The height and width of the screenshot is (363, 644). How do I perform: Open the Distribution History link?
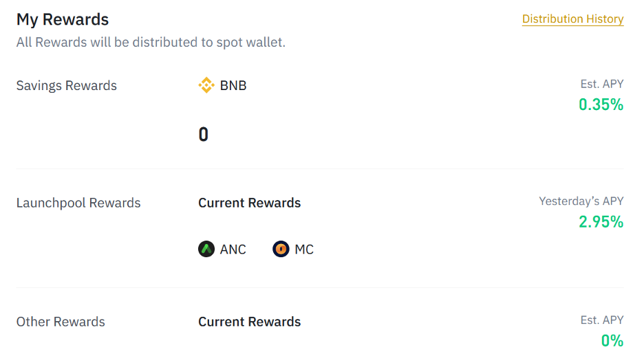pos(572,19)
